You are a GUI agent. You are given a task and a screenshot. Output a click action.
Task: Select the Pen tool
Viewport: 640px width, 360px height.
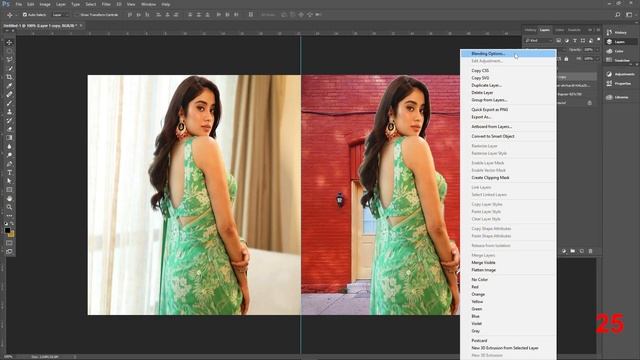click(9, 164)
